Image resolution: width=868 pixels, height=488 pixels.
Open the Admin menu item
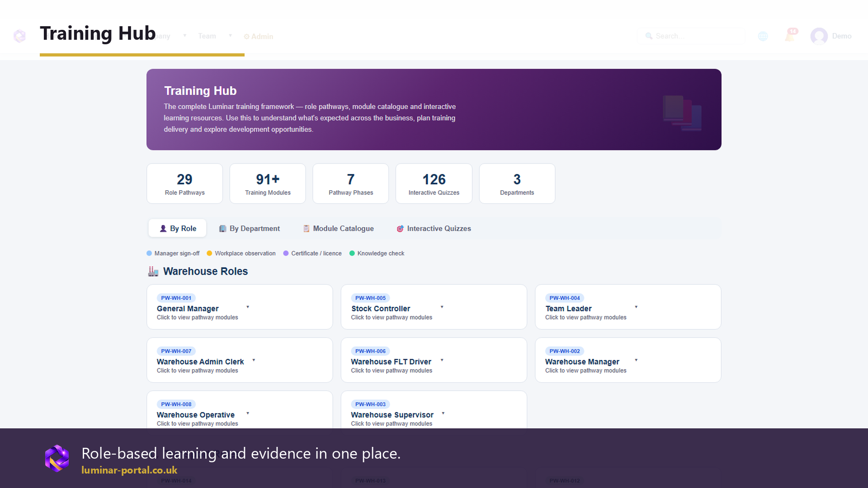259,37
